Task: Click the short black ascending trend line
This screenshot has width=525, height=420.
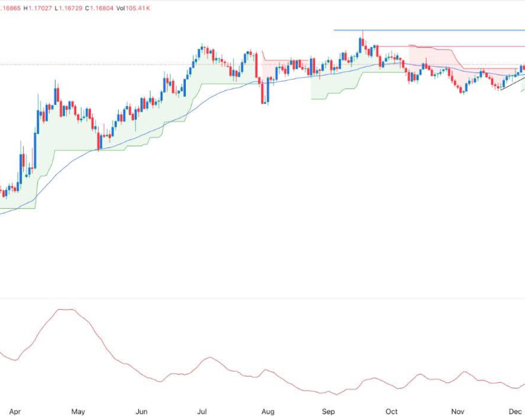Action: point(512,83)
